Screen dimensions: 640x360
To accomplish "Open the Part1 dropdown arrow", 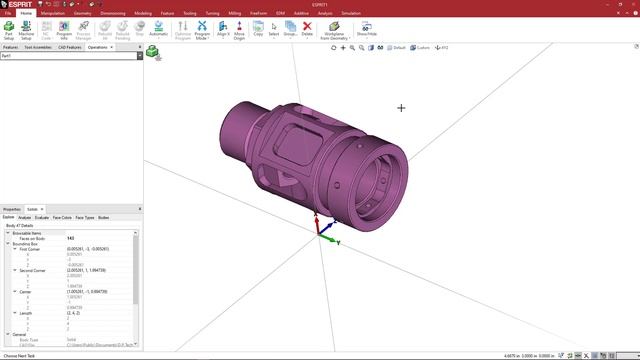I will 140,56.
